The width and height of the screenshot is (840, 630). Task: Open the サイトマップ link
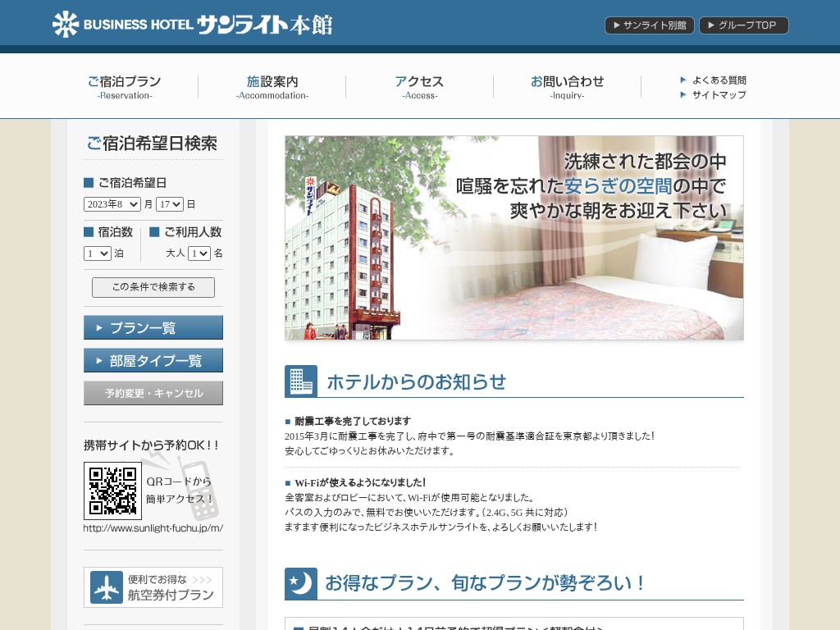(719, 95)
